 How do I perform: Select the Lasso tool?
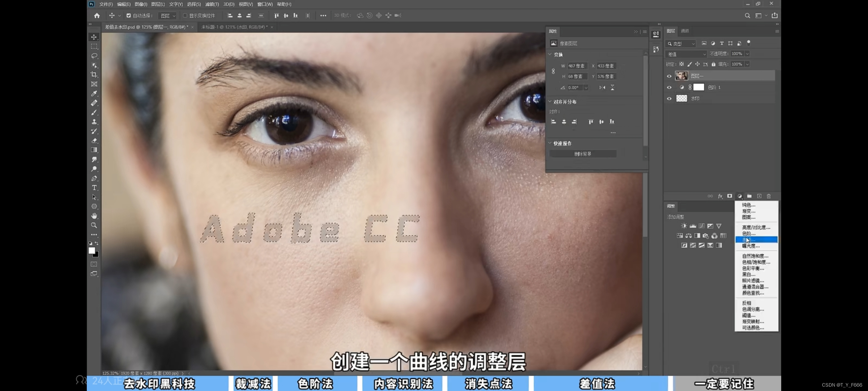(94, 56)
